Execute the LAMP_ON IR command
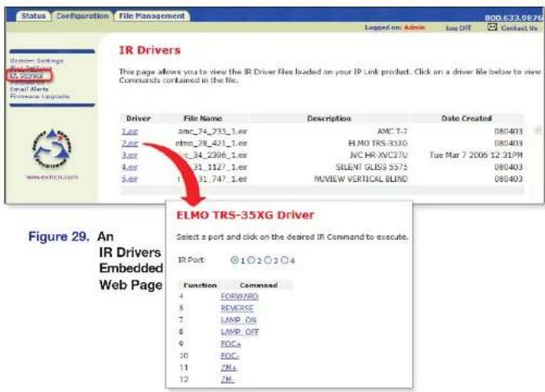 (238, 320)
